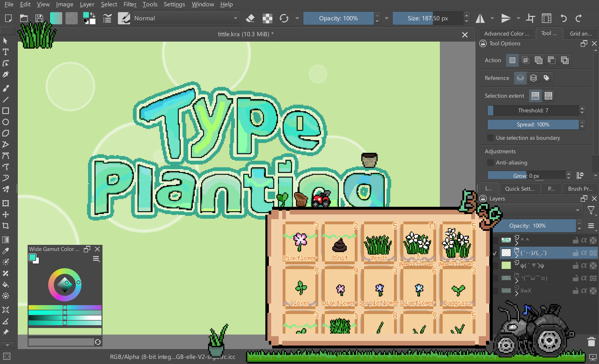The height and width of the screenshot is (364, 599).
Task: Click the Undo button in the toolbar
Action: pos(563,18)
